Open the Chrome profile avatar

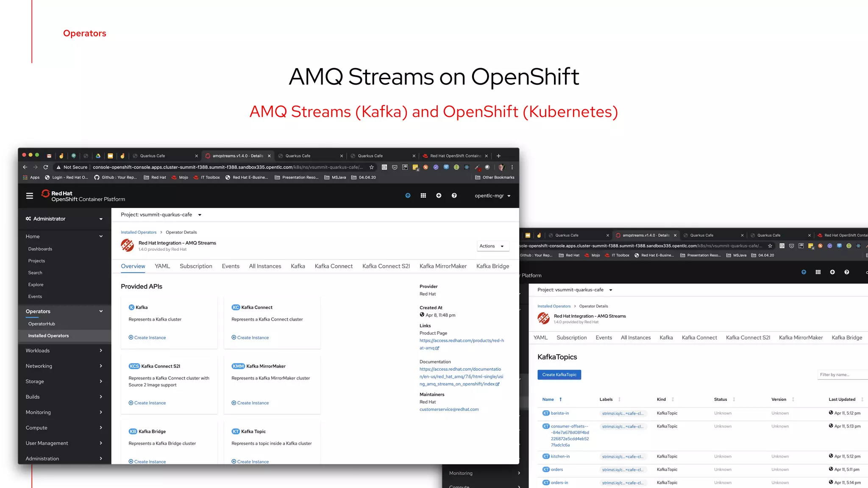point(501,167)
